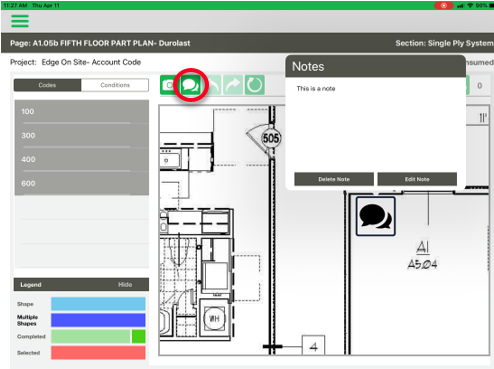494x369 pixels.
Task: Click the Delete Note button
Action: click(334, 179)
